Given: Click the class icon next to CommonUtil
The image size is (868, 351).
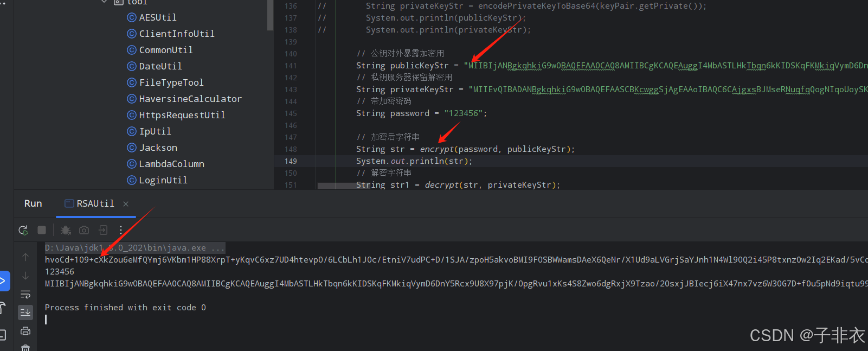Looking at the screenshot, I should [x=132, y=50].
